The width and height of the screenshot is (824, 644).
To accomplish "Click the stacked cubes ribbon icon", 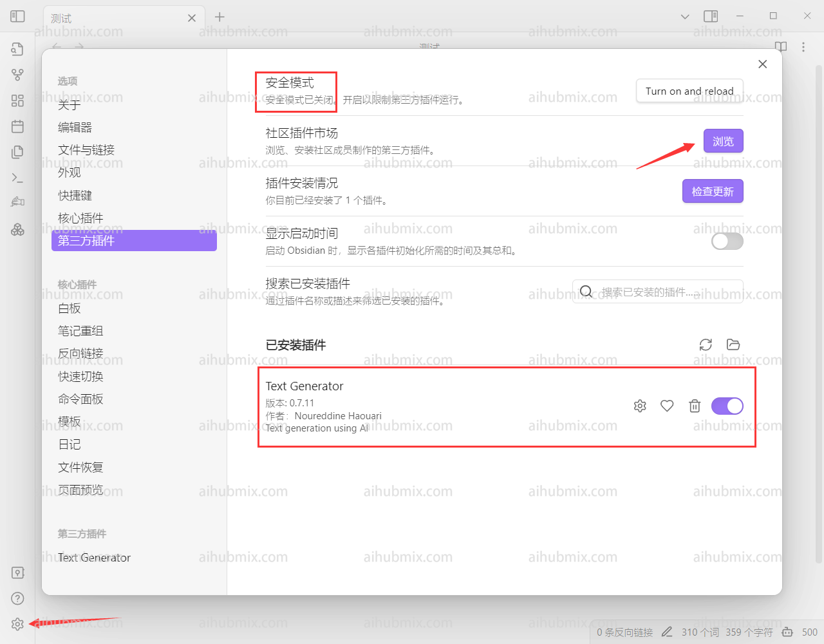I will coord(17,229).
